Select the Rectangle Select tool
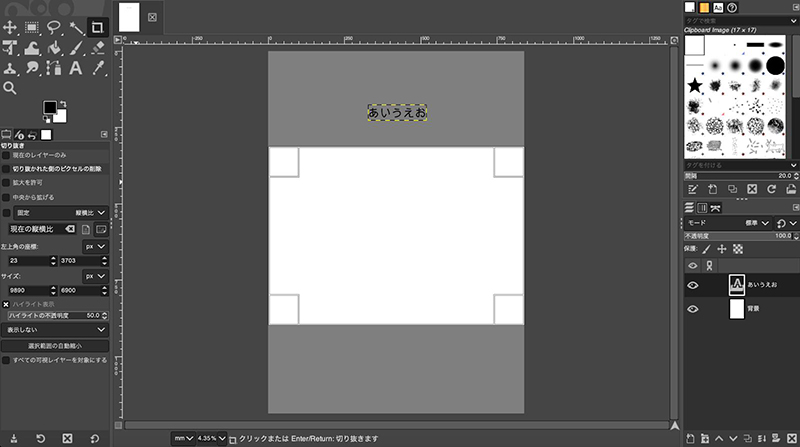The width and height of the screenshot is (800, 447). [32, 27]
